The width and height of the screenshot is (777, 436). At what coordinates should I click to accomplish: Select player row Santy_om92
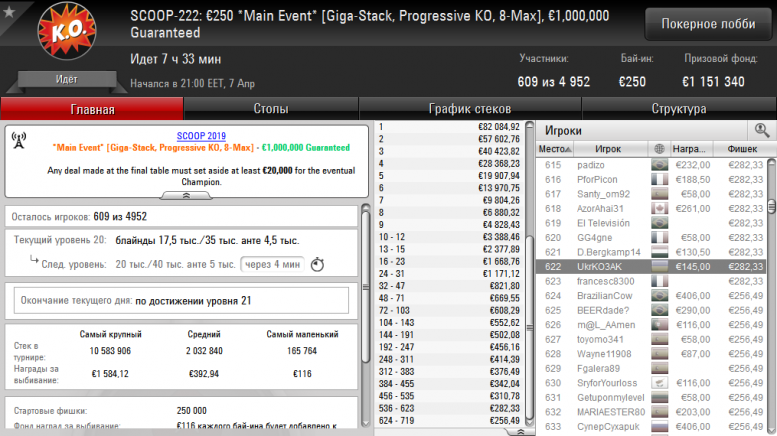tap(651, 194)
